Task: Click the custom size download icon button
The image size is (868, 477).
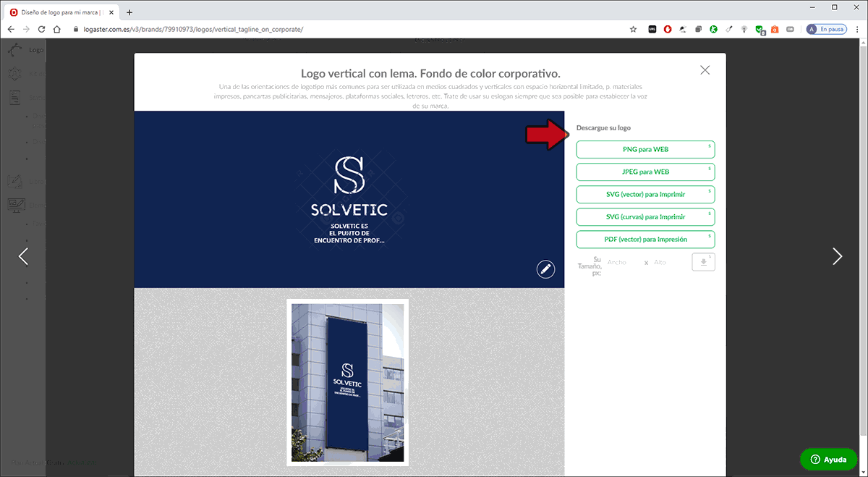Action: pyautogui.click(x=703, y=262)
